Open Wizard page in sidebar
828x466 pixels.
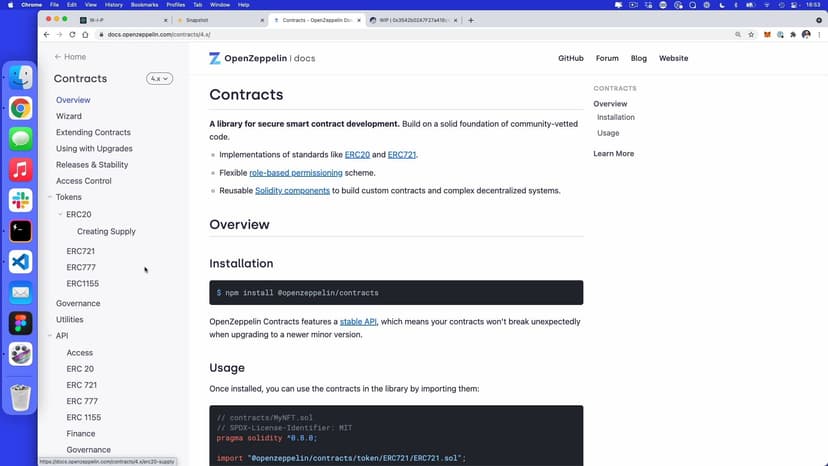[x=69, y=116]
